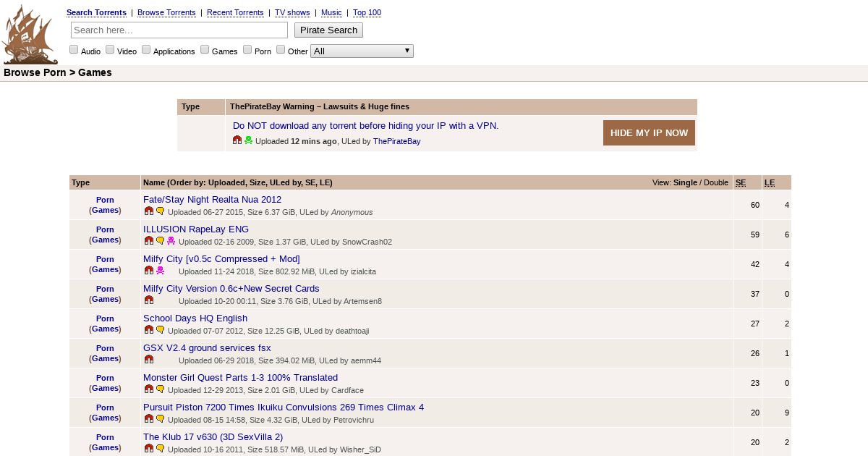Open Fate/Stay Night Realta Nua 2012 torrent

tap(212, 199)
